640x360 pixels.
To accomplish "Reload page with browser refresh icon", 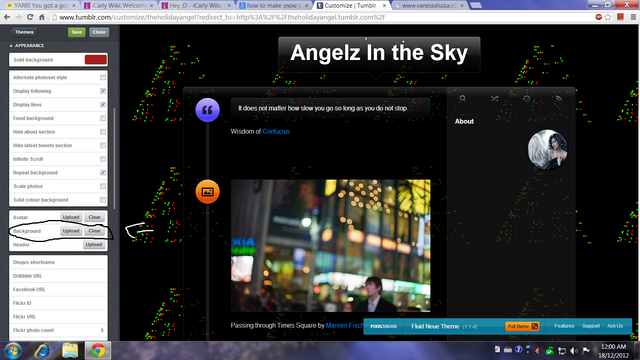I will (30, 17).
